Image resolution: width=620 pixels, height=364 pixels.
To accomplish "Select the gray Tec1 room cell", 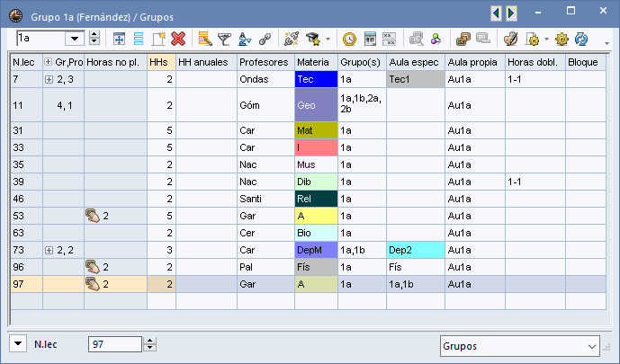I will (416, 79).
